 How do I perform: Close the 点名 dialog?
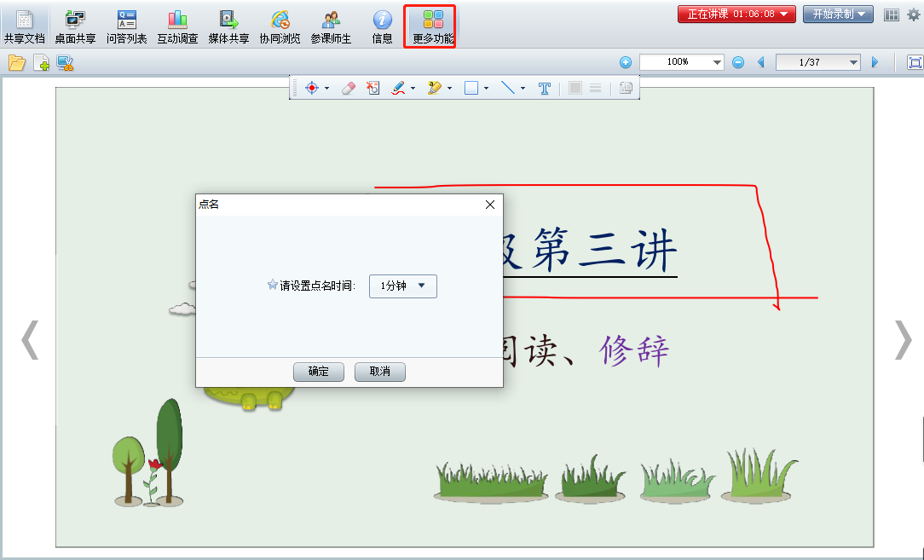point(489,205)
